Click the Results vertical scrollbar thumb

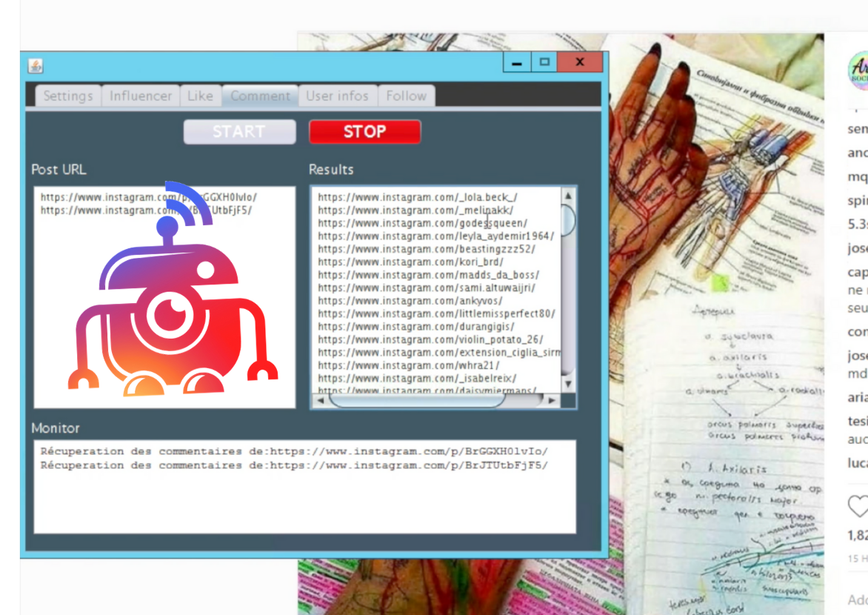pos(568,220)
